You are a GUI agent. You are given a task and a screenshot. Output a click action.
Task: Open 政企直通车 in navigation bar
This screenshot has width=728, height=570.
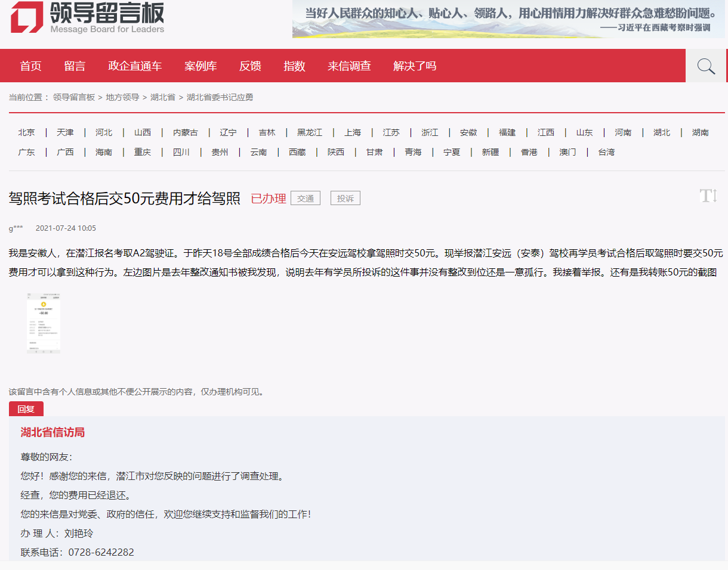click(x=135, y=66)
